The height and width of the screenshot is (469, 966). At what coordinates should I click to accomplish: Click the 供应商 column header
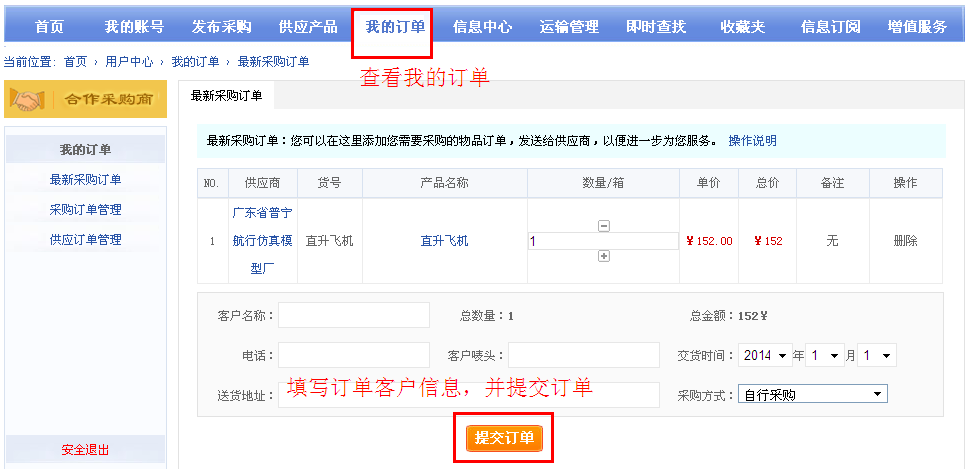coord(262,183)
